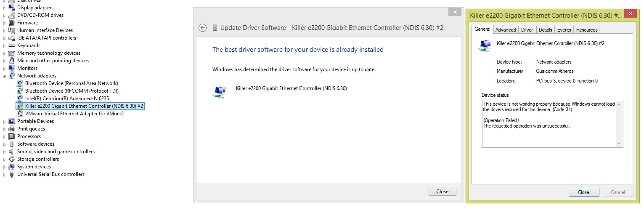Screen dimensions: 644x213
Task: Click the 'Sound, video and game controllers' label
Action: (x=56, y=152)
